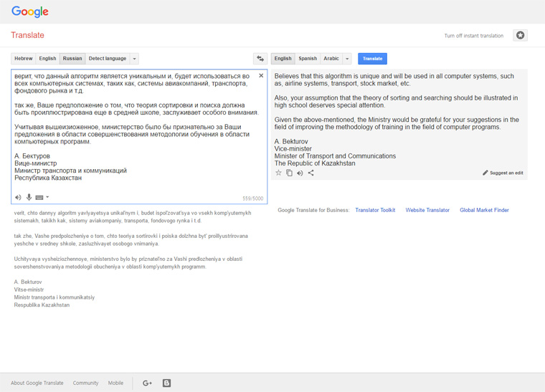Viewport: 545px width, 392px height.
Task: Select Hebrew as source language
Action: pos(23,59)
